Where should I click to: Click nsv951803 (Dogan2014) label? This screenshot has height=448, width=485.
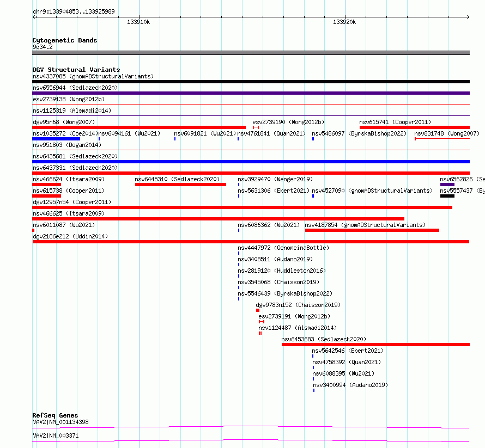(x=67, y=145)
